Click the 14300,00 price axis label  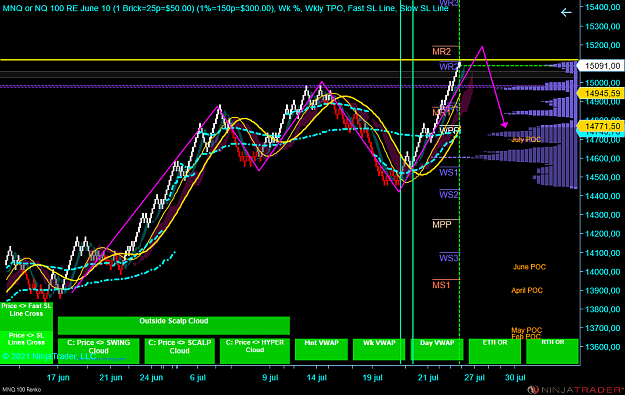(602, 215)
